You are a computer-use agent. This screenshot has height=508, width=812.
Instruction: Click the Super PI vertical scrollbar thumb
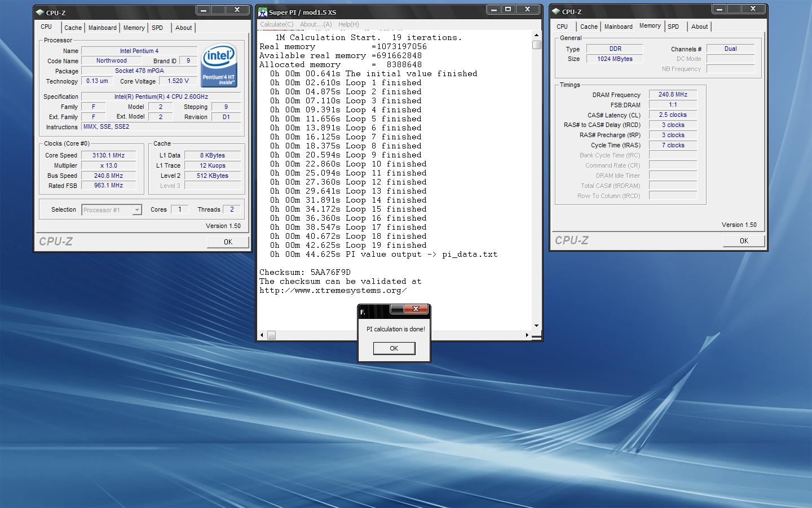pos(536,45)
